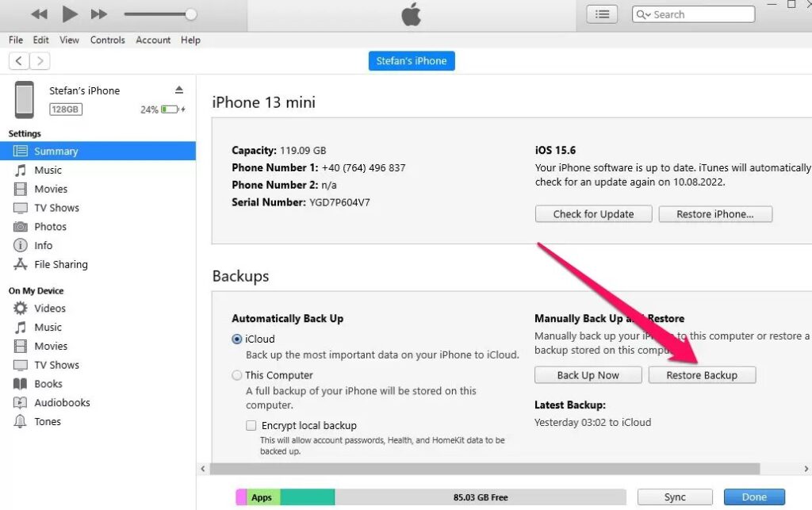Open the File menu
Screen dimensions: 812x510
16,40
